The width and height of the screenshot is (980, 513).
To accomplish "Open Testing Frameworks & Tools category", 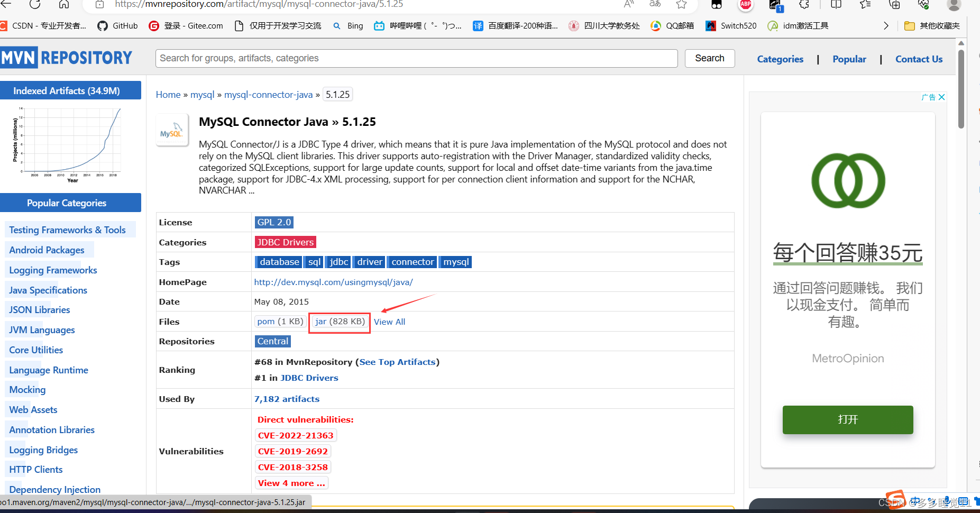I will click(x=67, y=230).
